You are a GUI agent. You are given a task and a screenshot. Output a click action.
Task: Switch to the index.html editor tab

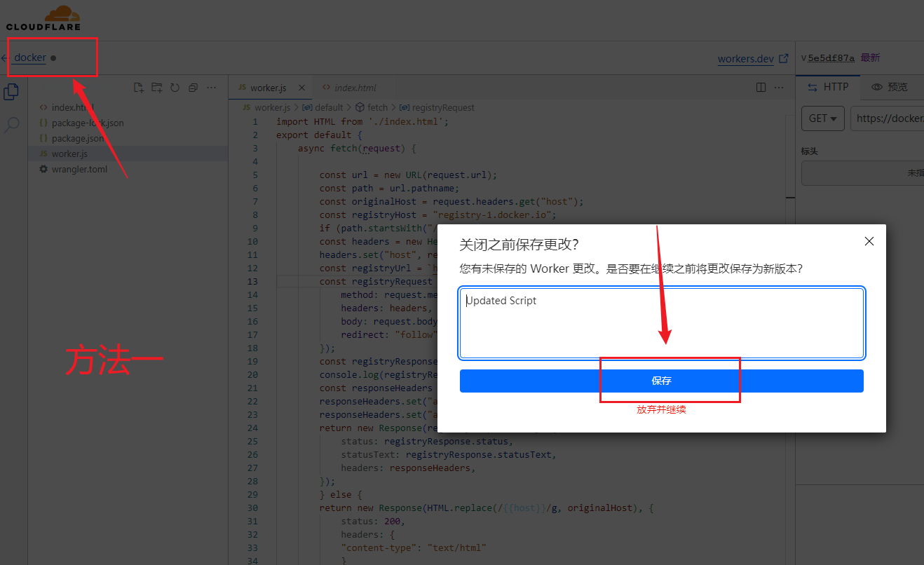355,88
